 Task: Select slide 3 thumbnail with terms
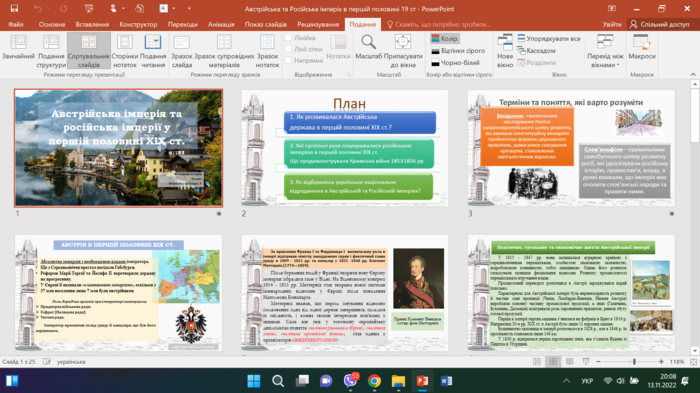[x=571, y=148]
